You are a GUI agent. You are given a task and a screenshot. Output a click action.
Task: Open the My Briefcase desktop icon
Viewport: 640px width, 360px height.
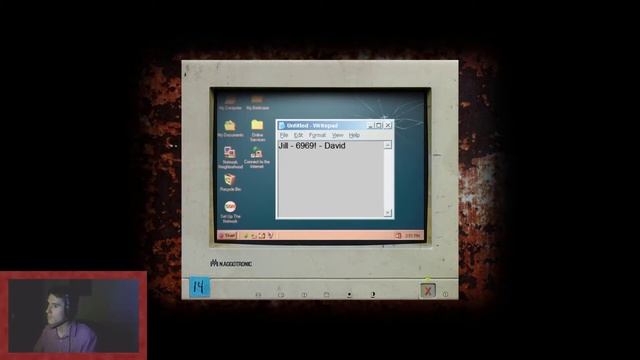[x=258, y=103]
